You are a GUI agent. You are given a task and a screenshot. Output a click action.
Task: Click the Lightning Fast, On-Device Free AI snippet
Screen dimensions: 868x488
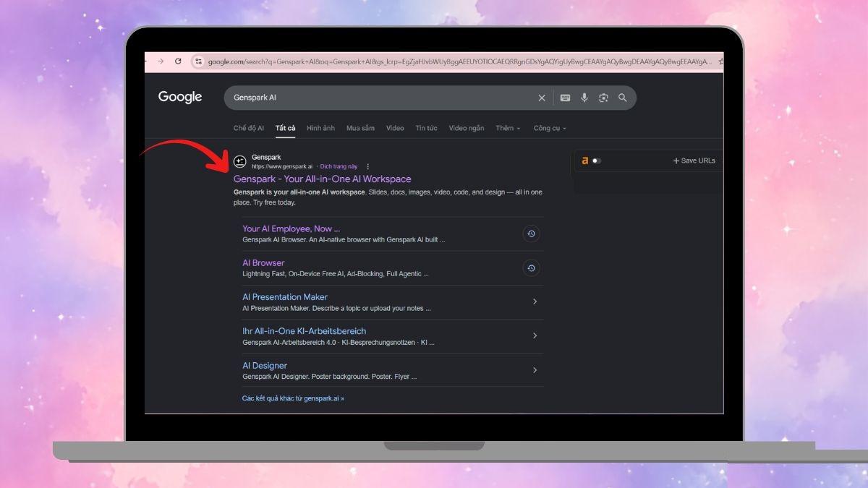[x=336, y=274]
